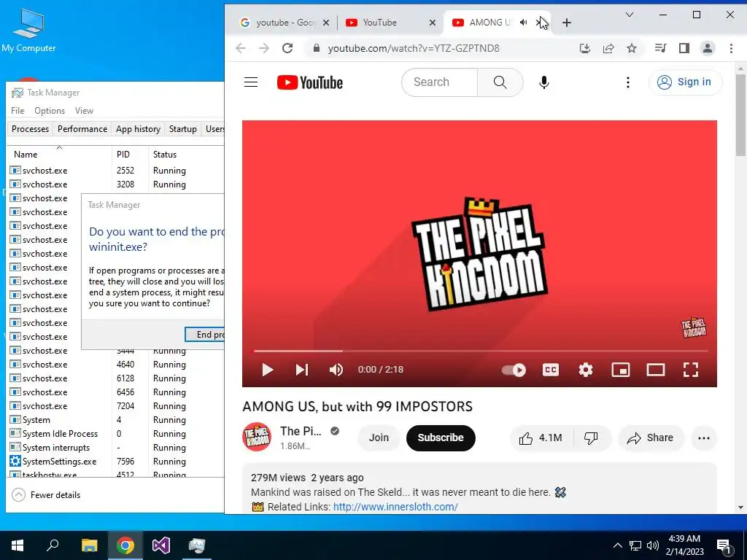Viewport: 747px width, 560px height.
Task: Toggle the autoplay switch in player
Action: pyautogui.click(x=514, y=370)
